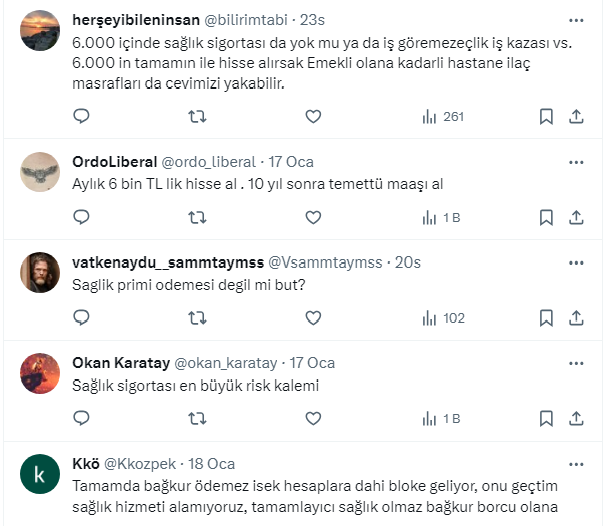The width and height of the screenshot is (605, 526).
Task: Open Okan Karatay's profile name link
Action: tap(121, 362)
